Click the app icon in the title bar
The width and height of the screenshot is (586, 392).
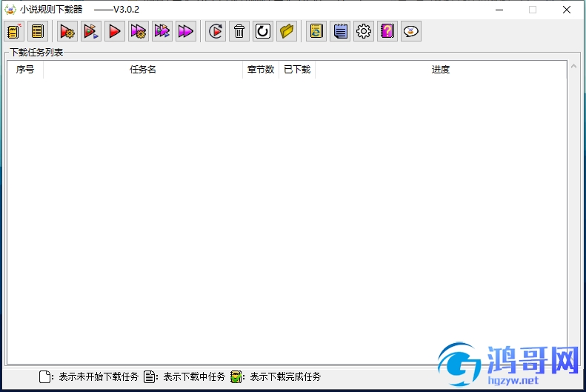[x=10, y=10]
